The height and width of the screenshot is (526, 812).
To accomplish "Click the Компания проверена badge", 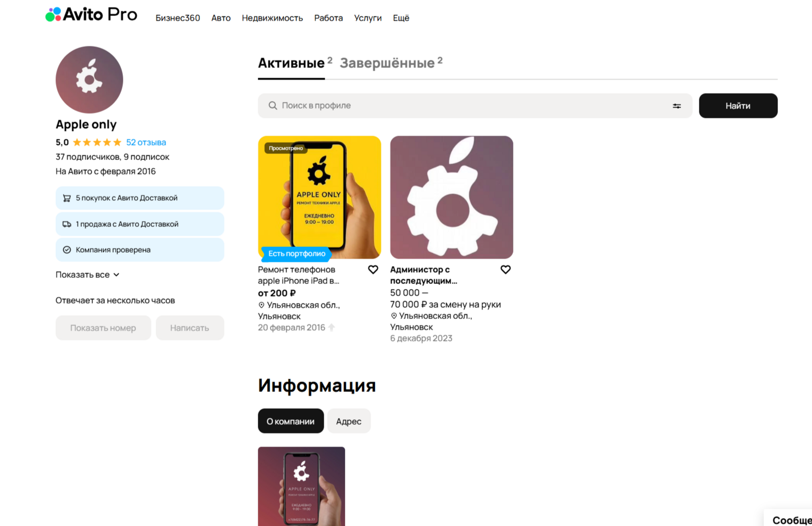I will 140,250.
